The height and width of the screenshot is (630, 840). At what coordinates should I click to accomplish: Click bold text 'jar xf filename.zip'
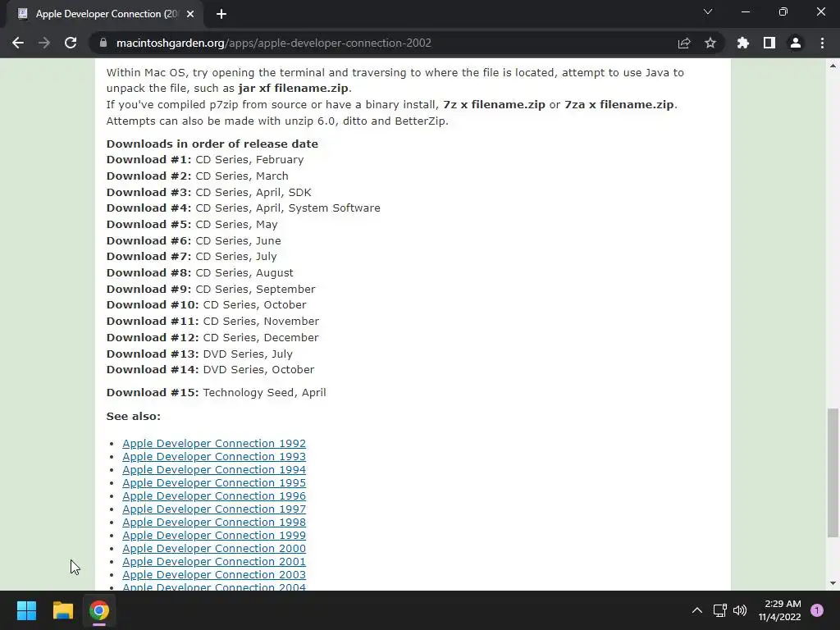tap(294, 89)
